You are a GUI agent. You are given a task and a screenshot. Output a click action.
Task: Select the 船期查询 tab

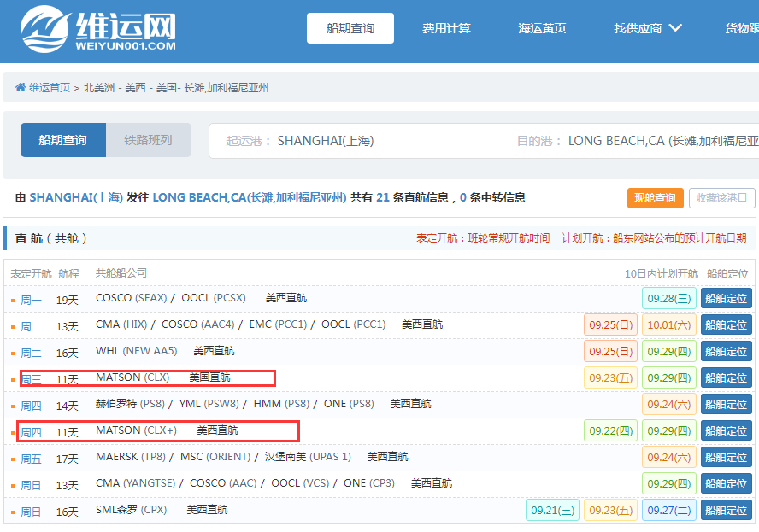click(x=62, y=139)
